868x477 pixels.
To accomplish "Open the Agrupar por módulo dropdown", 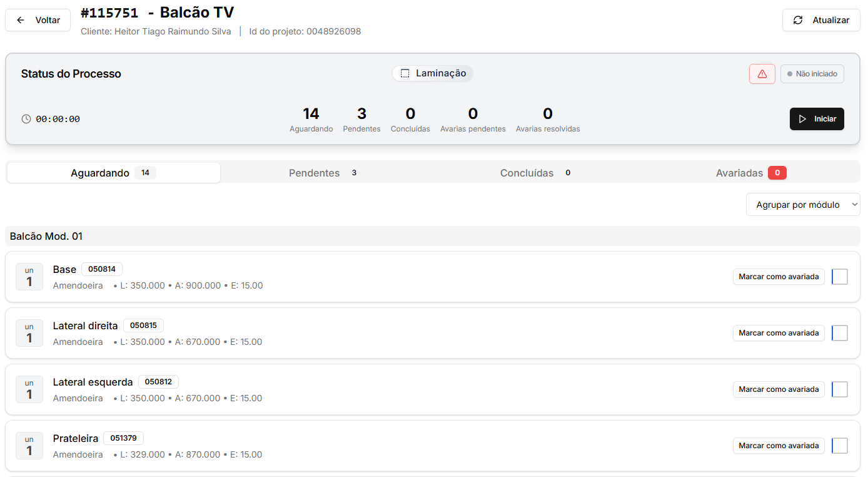I will coord(802,205).
